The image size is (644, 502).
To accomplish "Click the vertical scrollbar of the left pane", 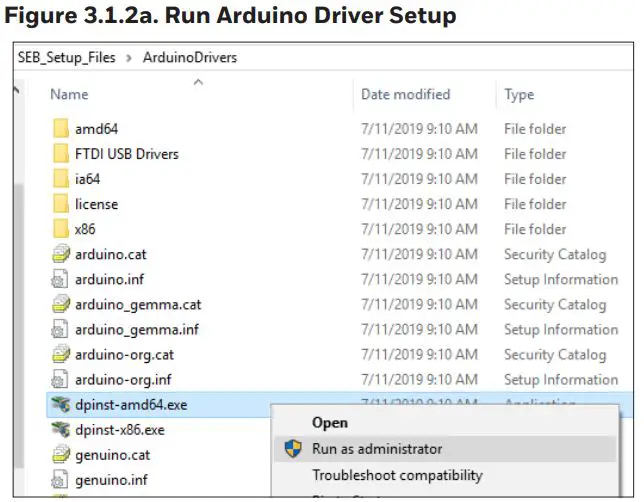I will point(19,325).
